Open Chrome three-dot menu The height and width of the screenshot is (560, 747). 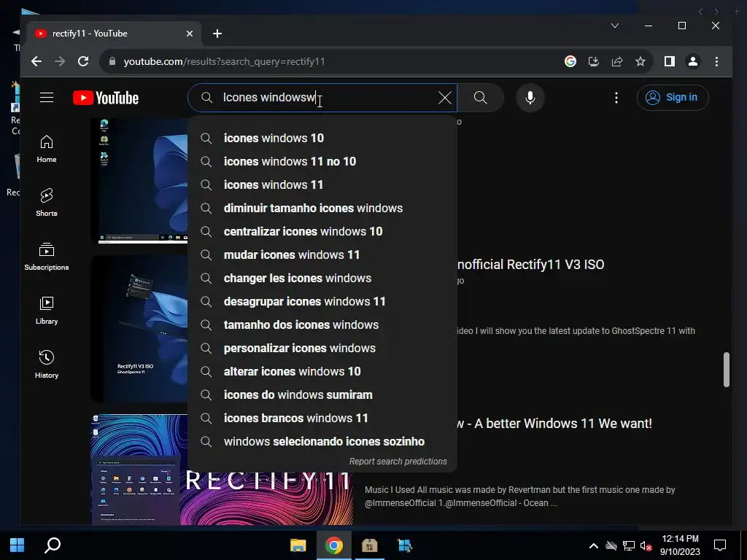[x=716, y=61]
